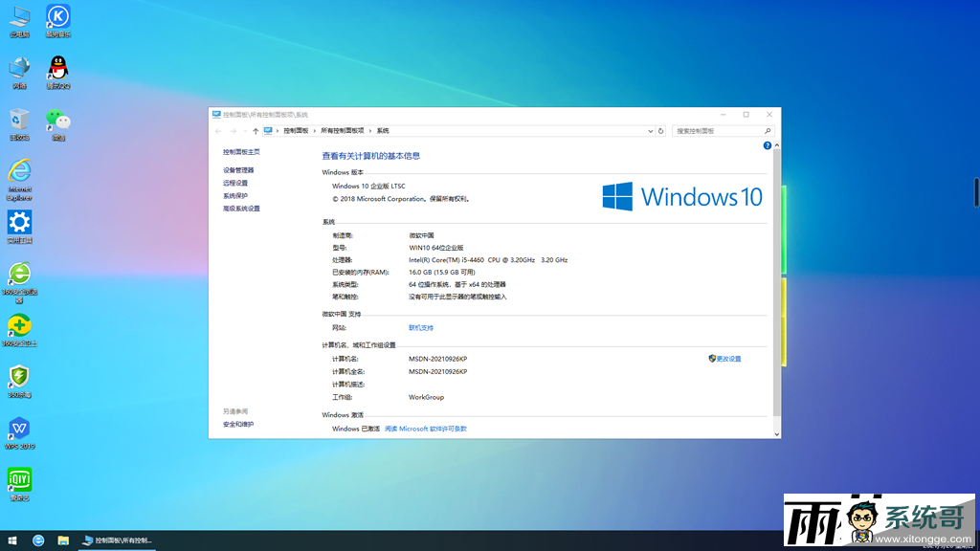Expand the chevron after 所有控制面板项 breadcrumb

click(370, 131)
